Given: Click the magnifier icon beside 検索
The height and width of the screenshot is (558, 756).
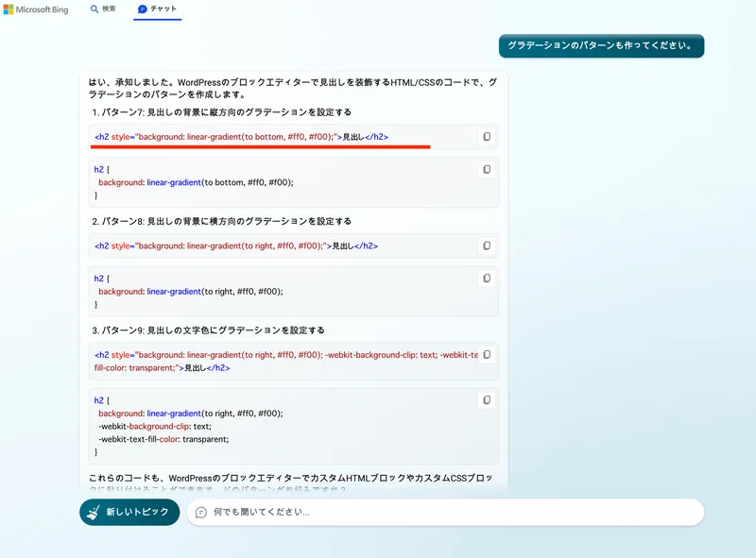Looking at the screenshot, I should click(94, 8).
